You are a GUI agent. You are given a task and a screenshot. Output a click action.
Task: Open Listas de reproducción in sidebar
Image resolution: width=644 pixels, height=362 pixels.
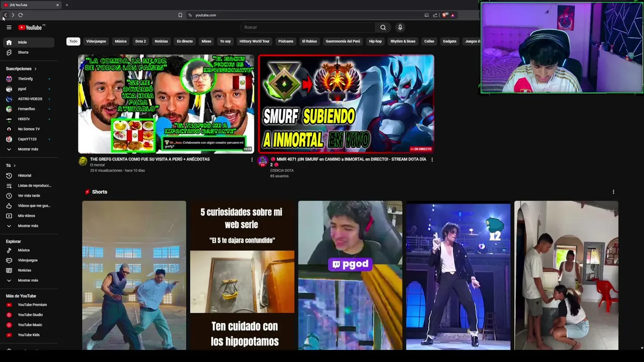29,186
